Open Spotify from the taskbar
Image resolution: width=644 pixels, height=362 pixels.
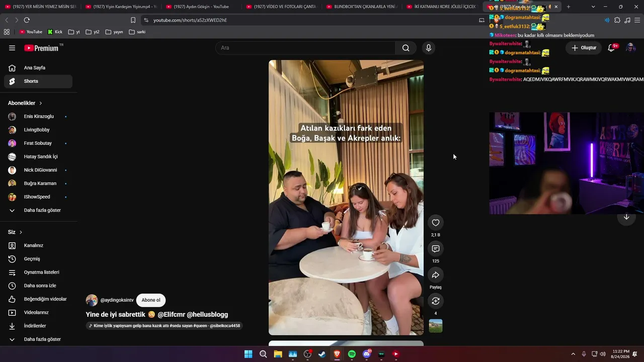coord(352,354)
